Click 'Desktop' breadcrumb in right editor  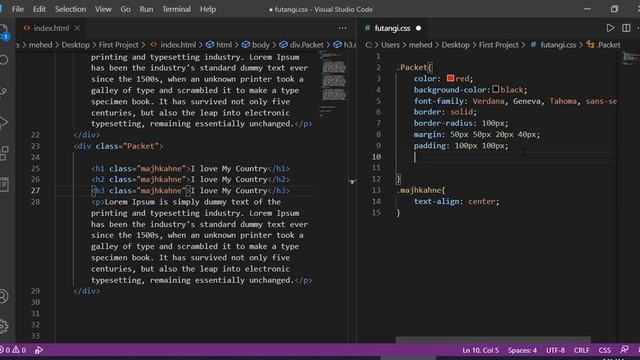(x=455, y=45)
